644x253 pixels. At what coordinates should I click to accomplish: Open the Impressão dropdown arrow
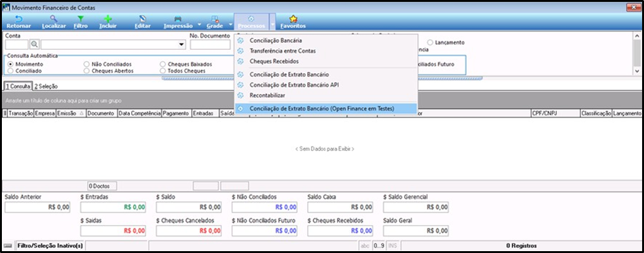click(x=199, y=24)
